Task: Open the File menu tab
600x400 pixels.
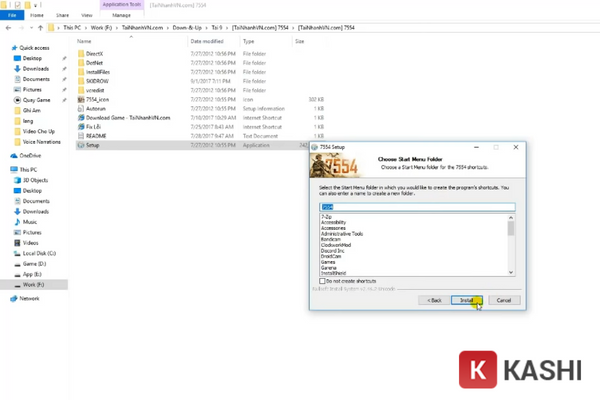Action: click(10, 16)
